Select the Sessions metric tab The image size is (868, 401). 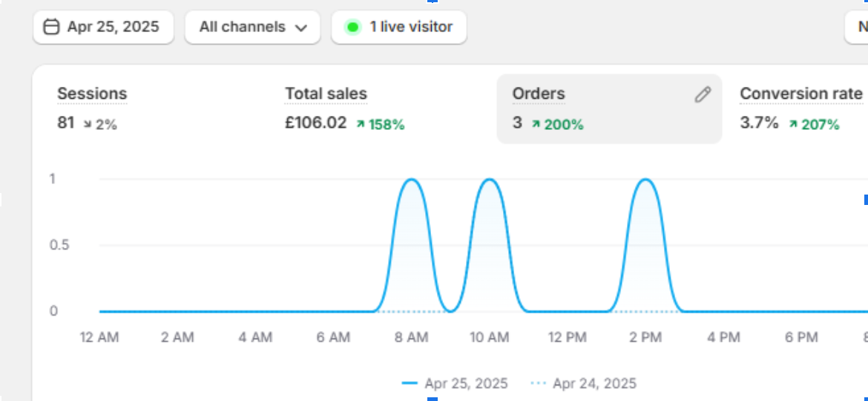point(92,94)
